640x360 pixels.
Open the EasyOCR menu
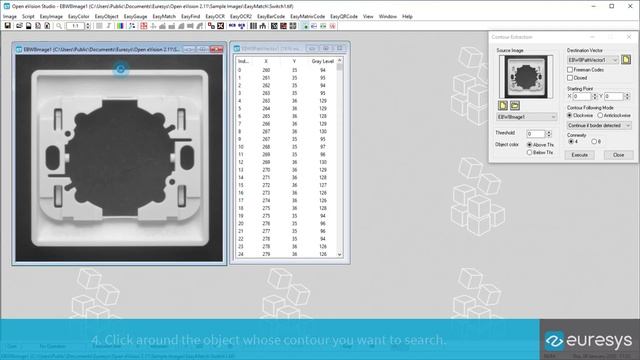[x=215, y=16]
